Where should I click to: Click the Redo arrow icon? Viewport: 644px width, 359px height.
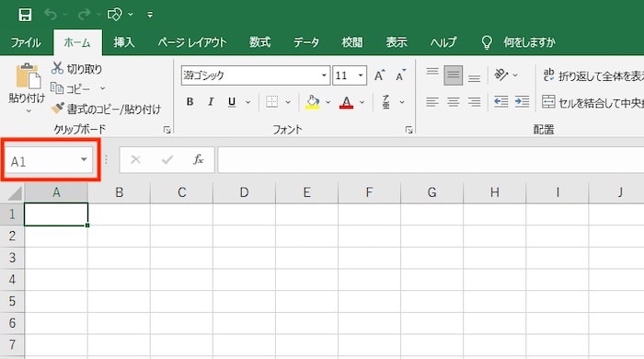[x=85, y=15]
